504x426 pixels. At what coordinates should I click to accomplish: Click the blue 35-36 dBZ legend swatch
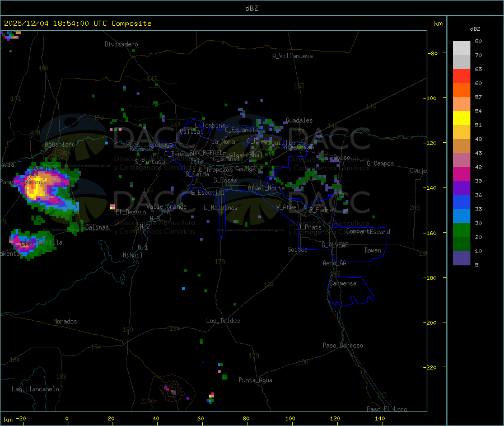click(x=461, y=202)
